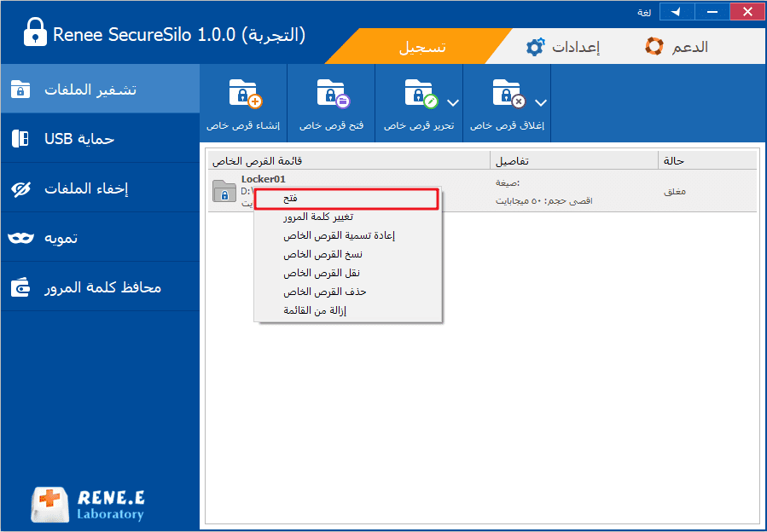Select the disguise mask icon
This screenshot has height=532, width=767.
pos(20,238)
